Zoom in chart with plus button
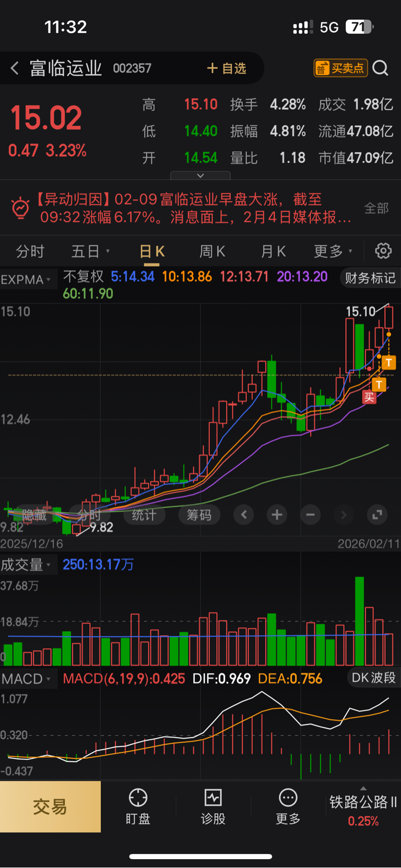 (277, 515)
